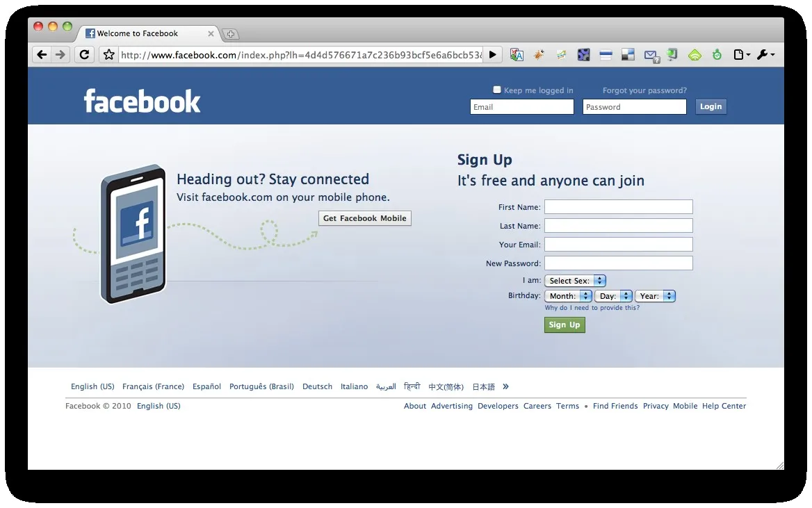Focus the First Name input field
Screen dimensions: 812x508
pos(618,206)
